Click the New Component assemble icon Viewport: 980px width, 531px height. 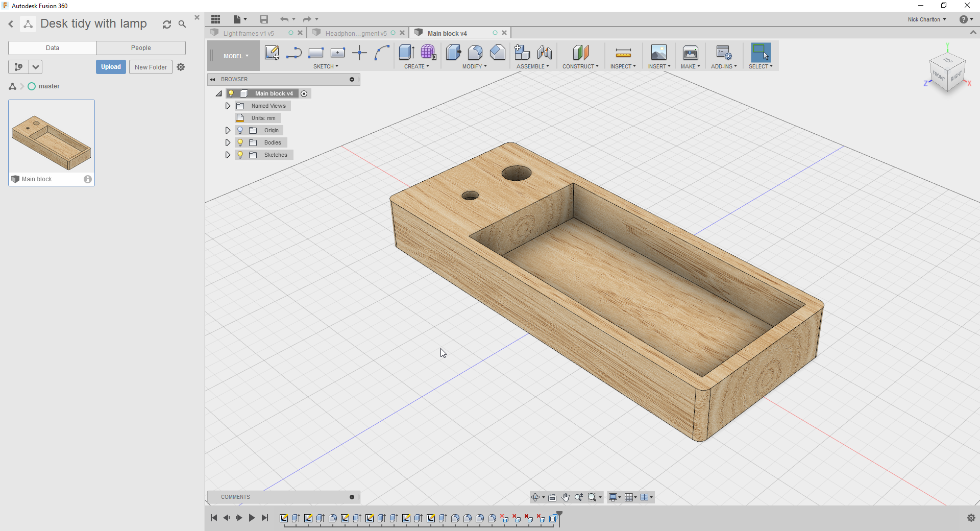[x=522, y=53]
